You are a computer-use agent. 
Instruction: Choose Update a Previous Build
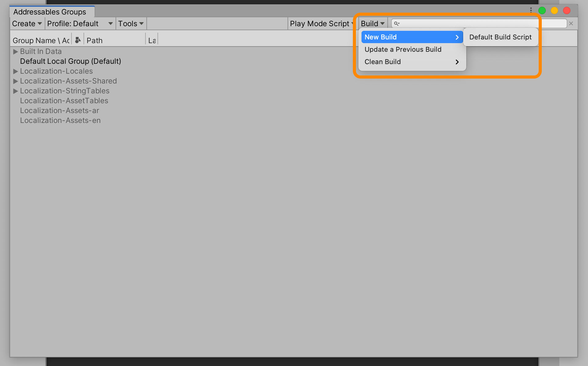tap(403, 49)
